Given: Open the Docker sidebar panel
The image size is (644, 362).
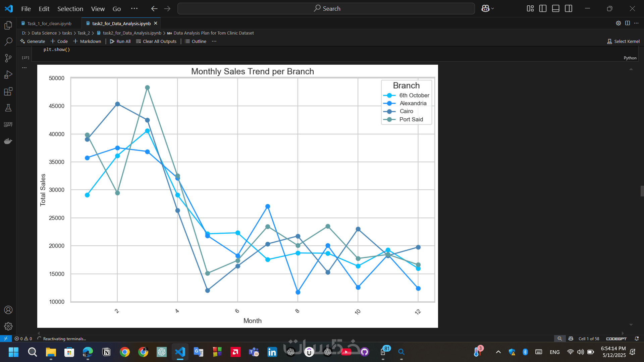Looking at the screenshot, I should coord(8,141).
